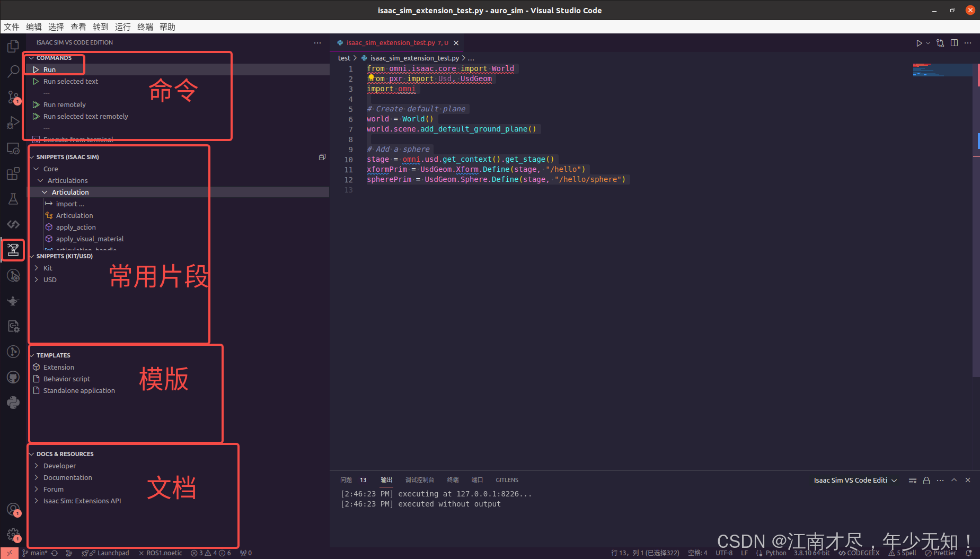
Task: Open the output channel dropdown Isaac Sim VS Code
Action: 855,480
